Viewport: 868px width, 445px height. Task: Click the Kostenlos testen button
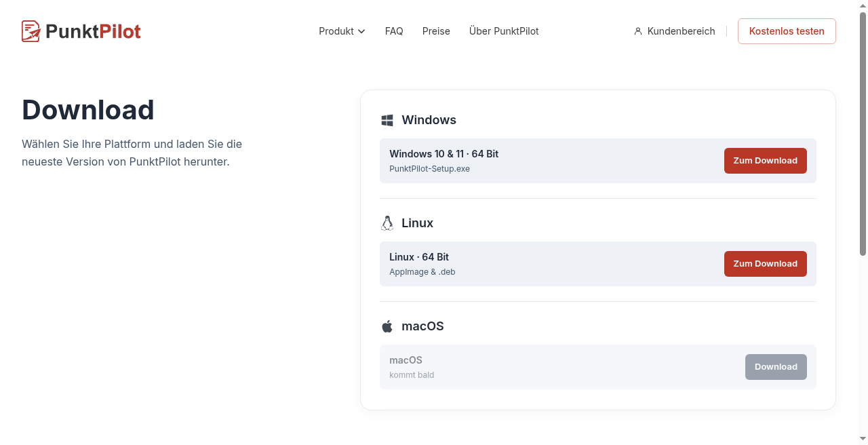click(787, 31)
